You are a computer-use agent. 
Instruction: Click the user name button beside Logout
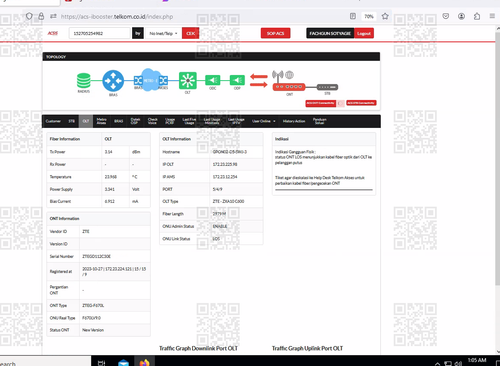[330, 33]
